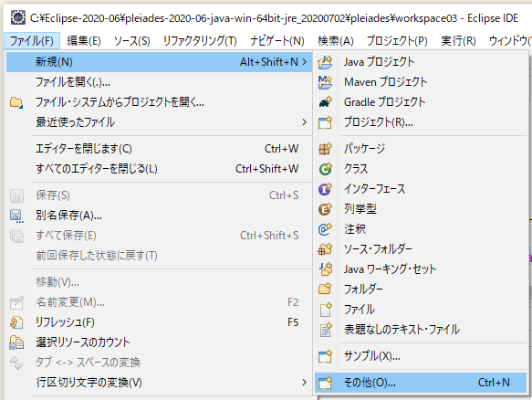
Task: Click the Eclipse logo in title bar
Action: coord(18,17)
